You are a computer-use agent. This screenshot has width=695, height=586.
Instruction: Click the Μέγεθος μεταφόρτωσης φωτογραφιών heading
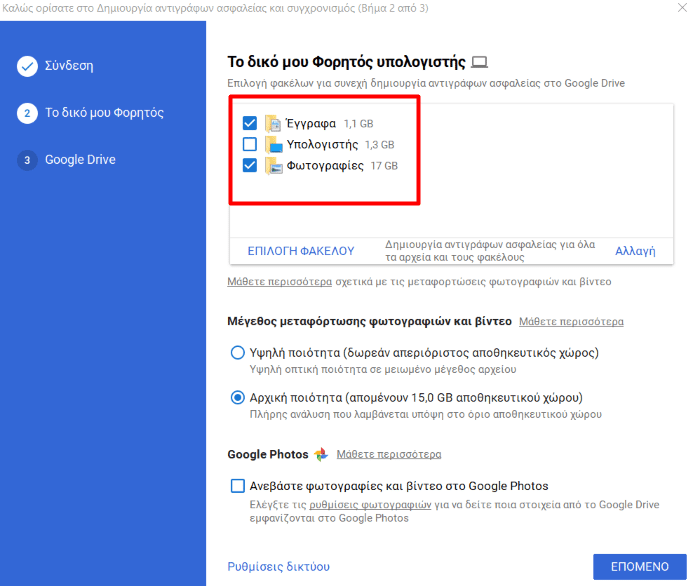[x=370, y=321]
